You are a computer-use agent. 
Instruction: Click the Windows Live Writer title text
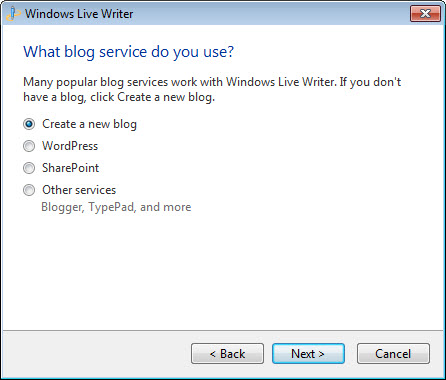(79, 14)
